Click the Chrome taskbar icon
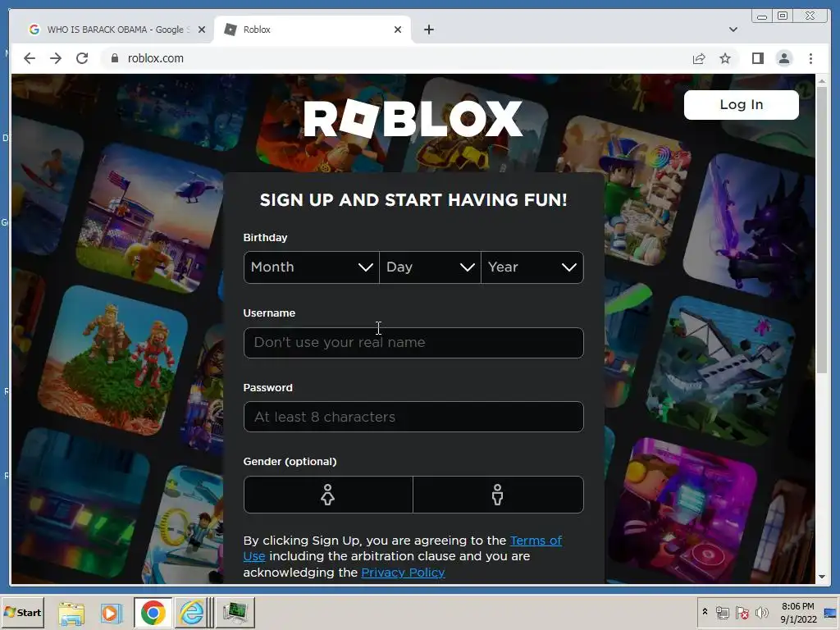Screen dimensions: 840x630 (x=153, y=612)
